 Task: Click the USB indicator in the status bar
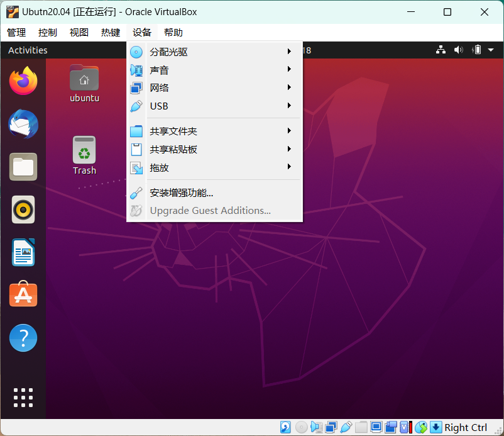(346, 427)
